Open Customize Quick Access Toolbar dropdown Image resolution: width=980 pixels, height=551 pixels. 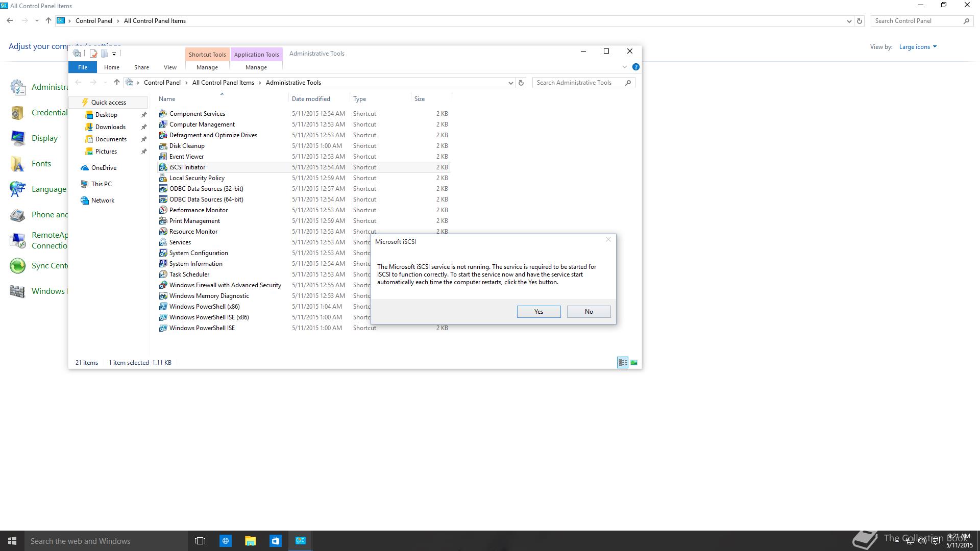pyautogui.click(x=114, y=54)
